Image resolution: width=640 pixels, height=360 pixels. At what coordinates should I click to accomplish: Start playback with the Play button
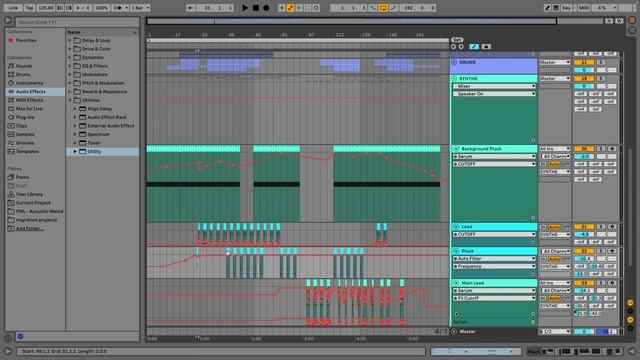[245, 8]
